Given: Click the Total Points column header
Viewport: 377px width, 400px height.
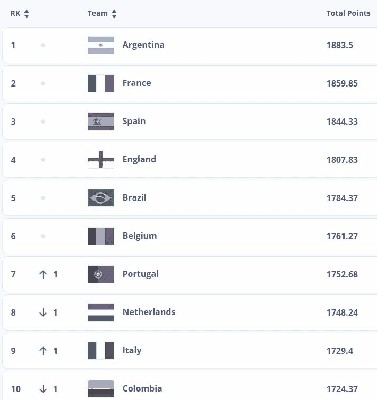Looking at the screenshot, I should click(348, 13).
